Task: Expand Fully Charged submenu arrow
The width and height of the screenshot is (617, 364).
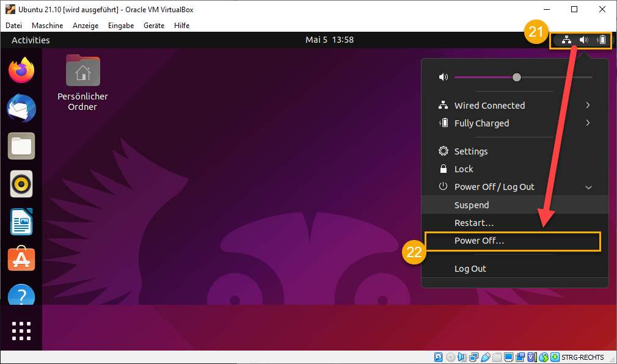Action: pos(588,123)
